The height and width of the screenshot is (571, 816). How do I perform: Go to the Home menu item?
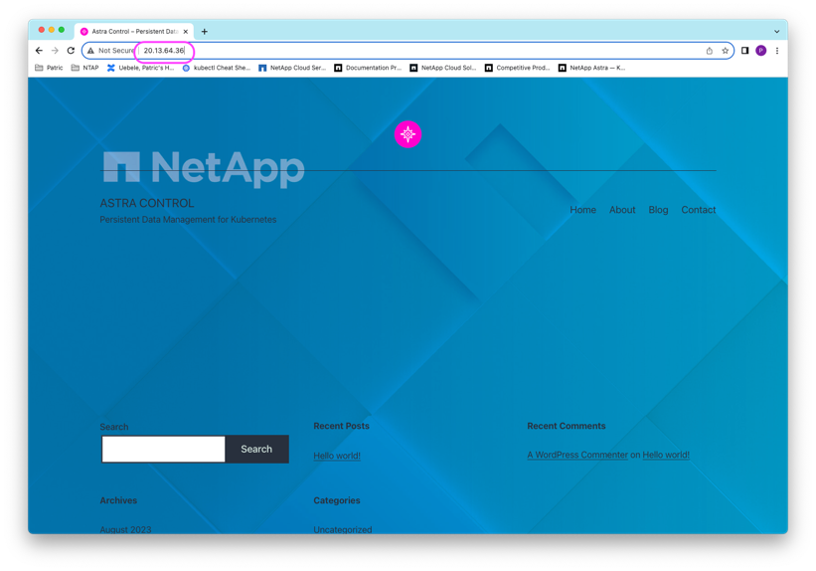(x=583, y=210)
